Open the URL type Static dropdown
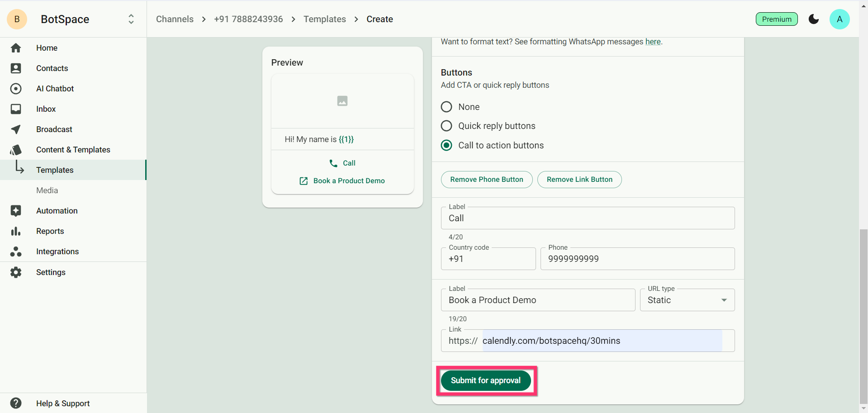The width and height of the screenshot is (868, 413). click(687, 300)
